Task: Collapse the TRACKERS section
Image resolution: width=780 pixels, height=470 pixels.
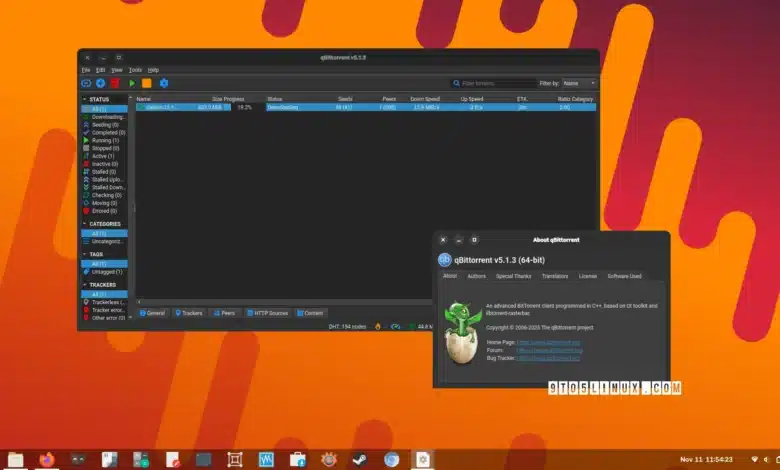Action: coord(85,285)
